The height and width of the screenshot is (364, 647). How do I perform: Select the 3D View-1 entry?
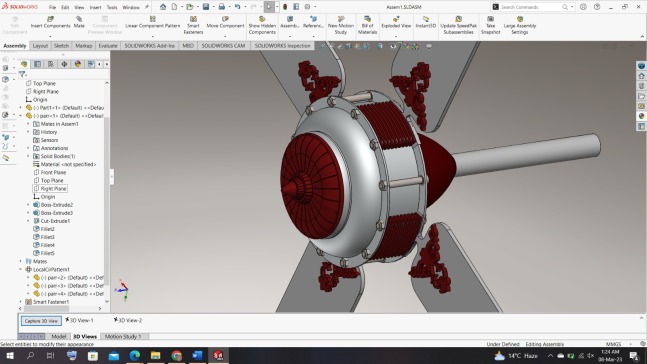(x=79, y=320)
